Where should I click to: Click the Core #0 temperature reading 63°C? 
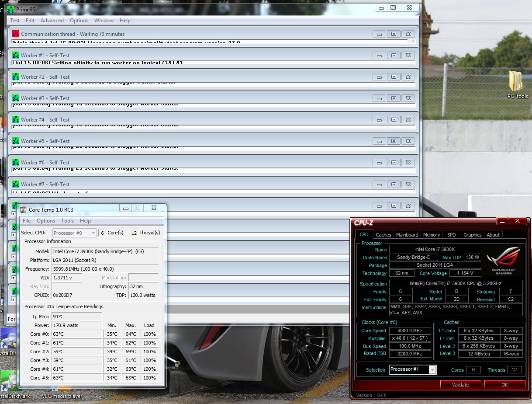pos(77,334)
